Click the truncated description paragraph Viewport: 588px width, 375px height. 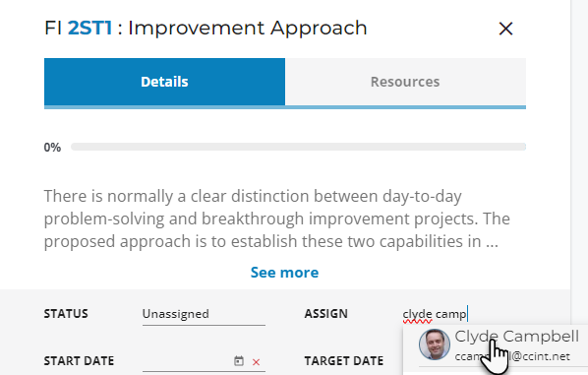276,219
